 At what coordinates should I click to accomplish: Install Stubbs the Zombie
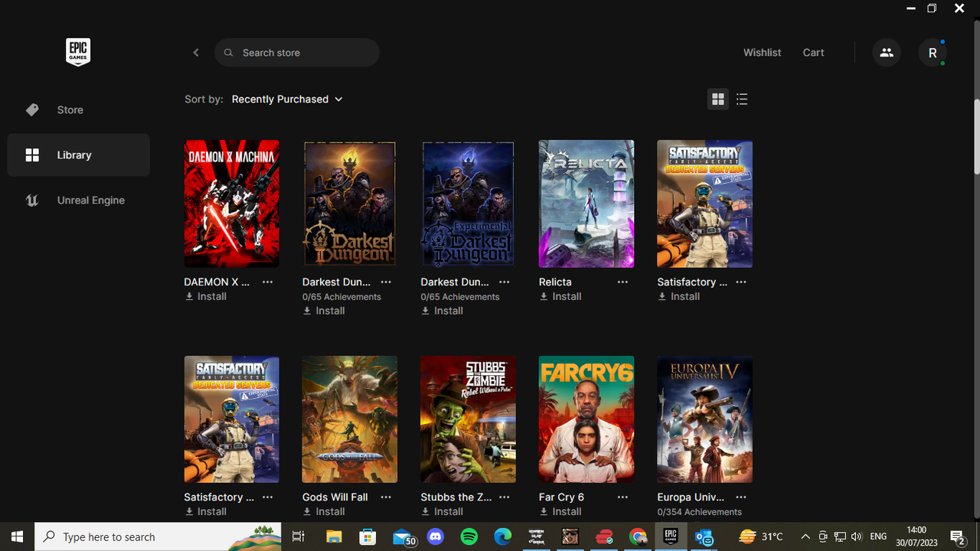[442, 511]
